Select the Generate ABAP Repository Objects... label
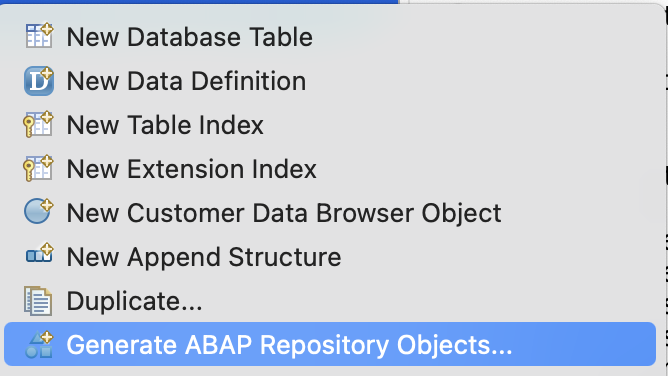668x376 pixels. point(289,345)
